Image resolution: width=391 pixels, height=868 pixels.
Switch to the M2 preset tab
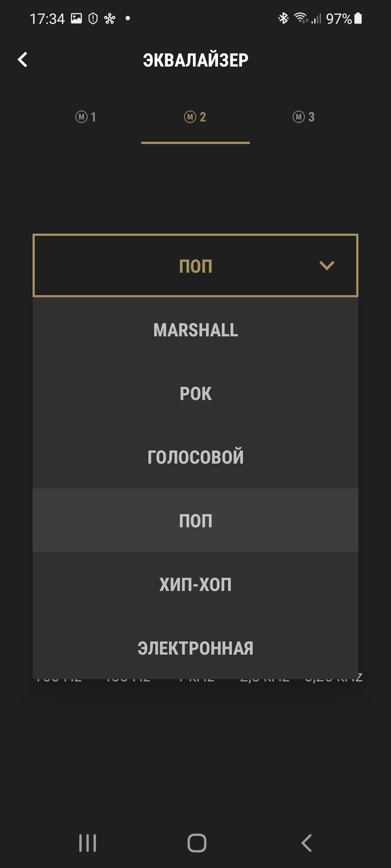(195, 117)
